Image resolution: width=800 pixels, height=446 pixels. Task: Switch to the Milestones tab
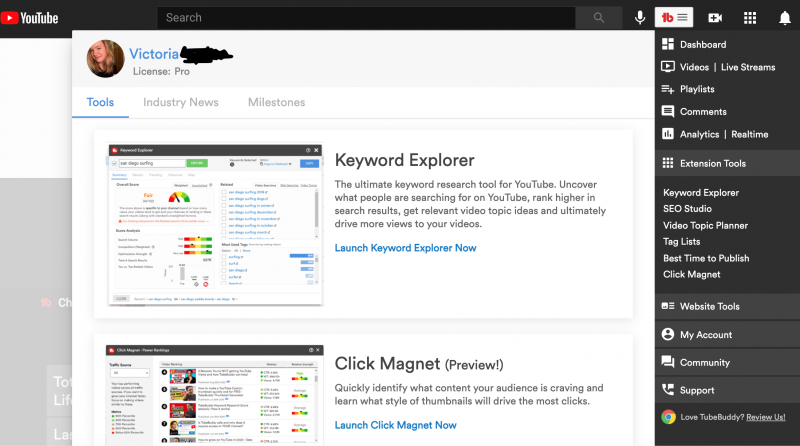coord(276,102)
